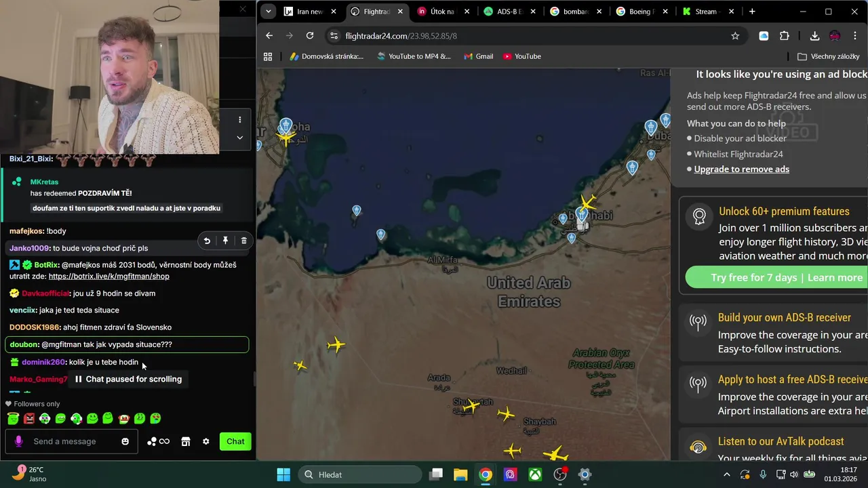Open Domovská stránka bookmark
This screenshot has width=868, height=488.
click(x=326, y=56)
